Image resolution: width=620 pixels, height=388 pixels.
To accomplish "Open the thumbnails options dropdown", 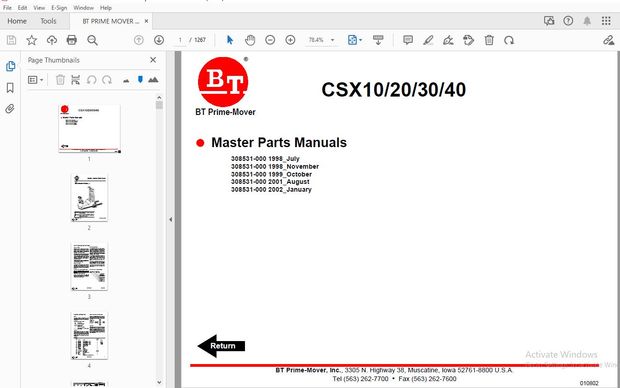I will 35,80.
